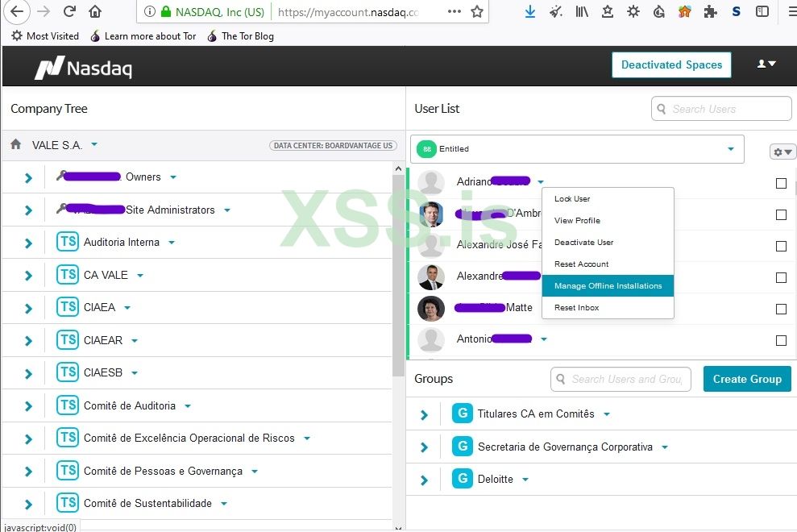The height and width of the screenshot is (532, 797).
Task: Choose Manage Offline Installations from the context menu
Action: (x=608, y=285)
